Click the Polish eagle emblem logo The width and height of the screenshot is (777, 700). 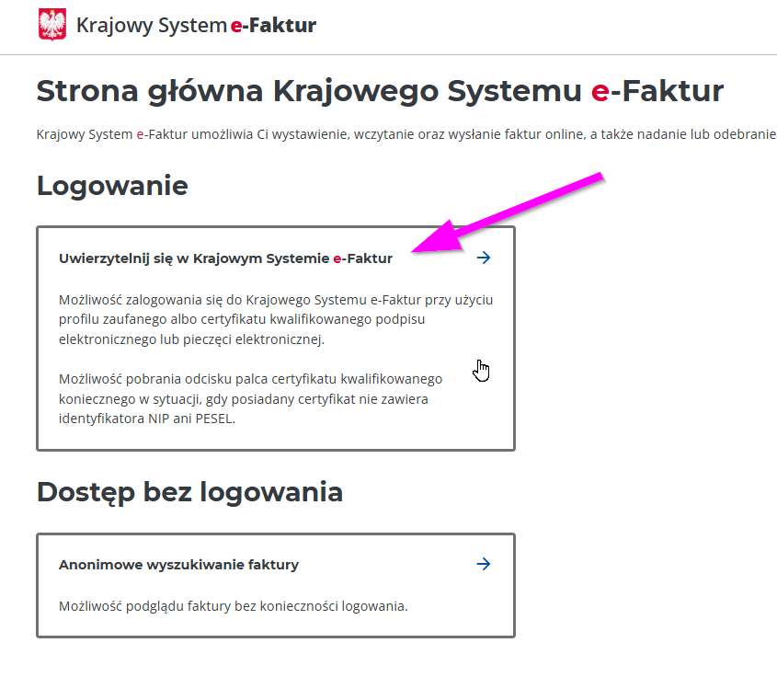(52, 25)
